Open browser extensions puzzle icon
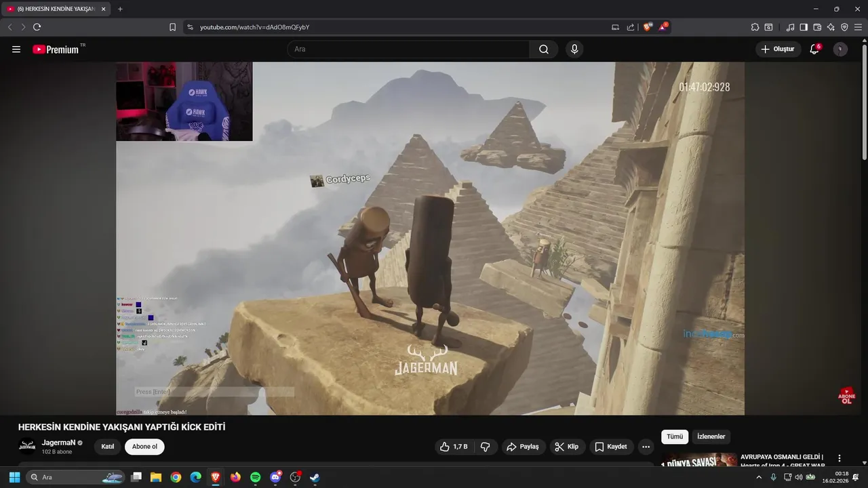The image size is (868, 488). pyautogui.click(x=755, y=27)
